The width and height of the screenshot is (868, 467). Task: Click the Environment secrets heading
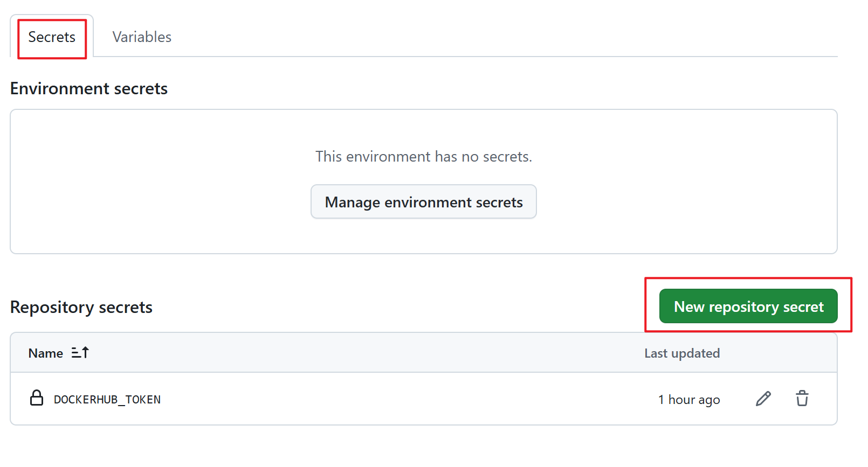[x=89, y=88]
